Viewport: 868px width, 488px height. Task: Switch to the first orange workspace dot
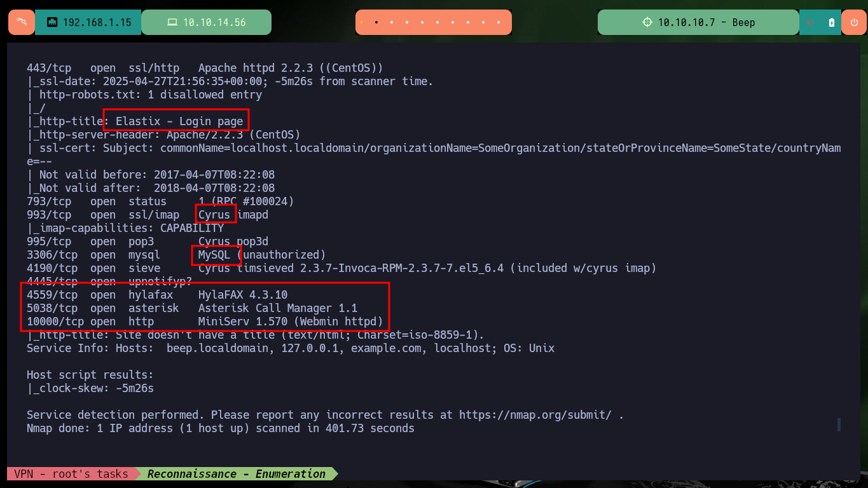coord(361,22)
